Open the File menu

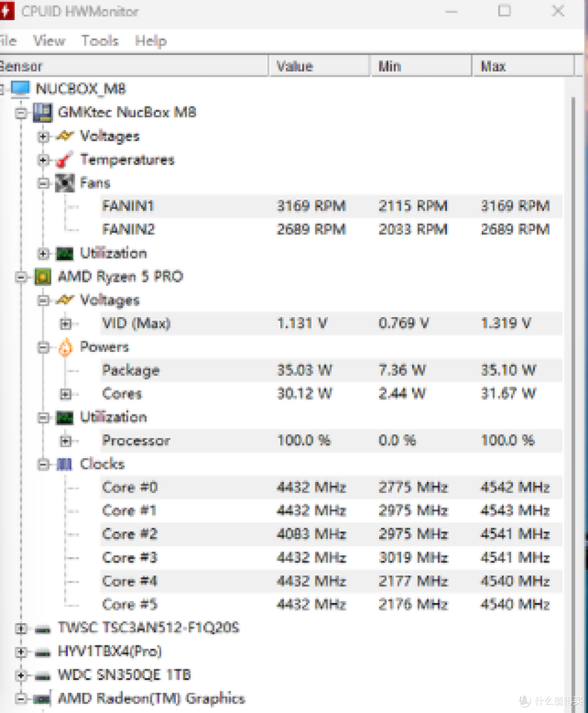pyautogui.click(x=8, y=41)
